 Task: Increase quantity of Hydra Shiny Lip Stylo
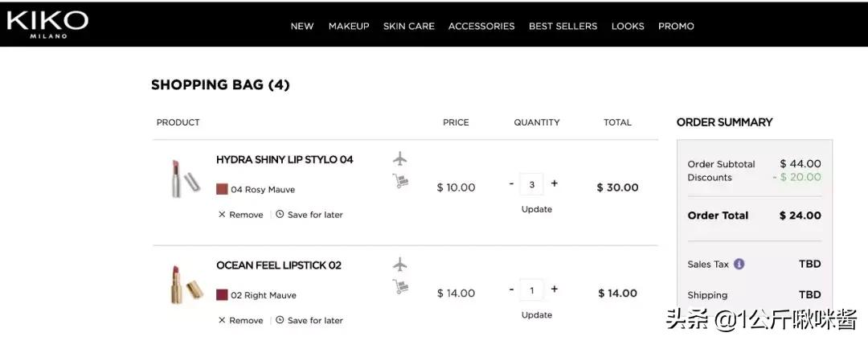555,184
